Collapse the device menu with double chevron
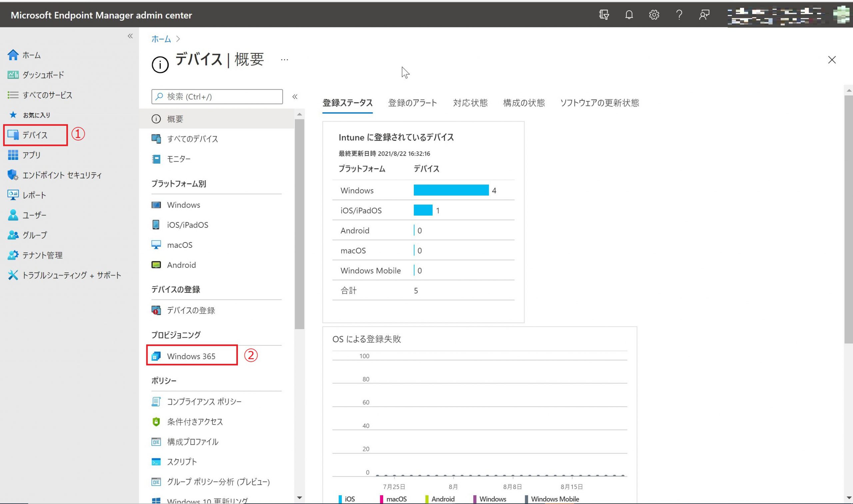 (295, 97)
